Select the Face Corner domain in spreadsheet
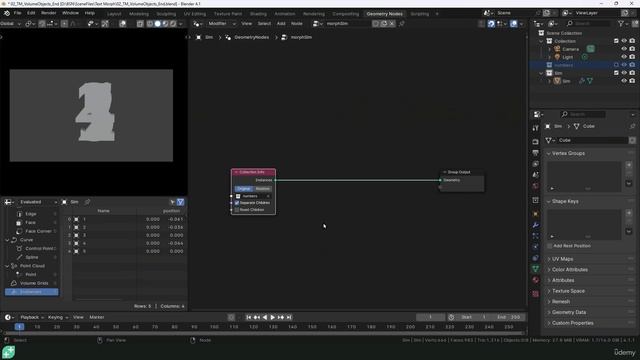640x360 pixels. [x=38, y=231]
